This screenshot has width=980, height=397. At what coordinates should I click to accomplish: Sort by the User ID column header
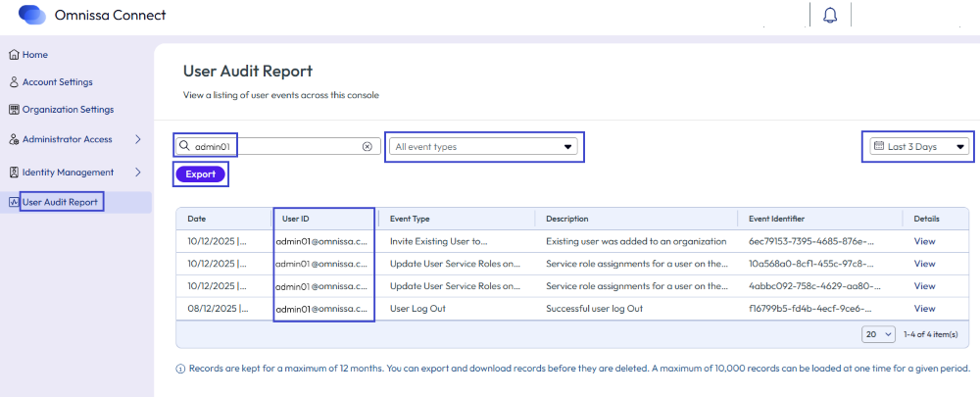coord(296,219)
